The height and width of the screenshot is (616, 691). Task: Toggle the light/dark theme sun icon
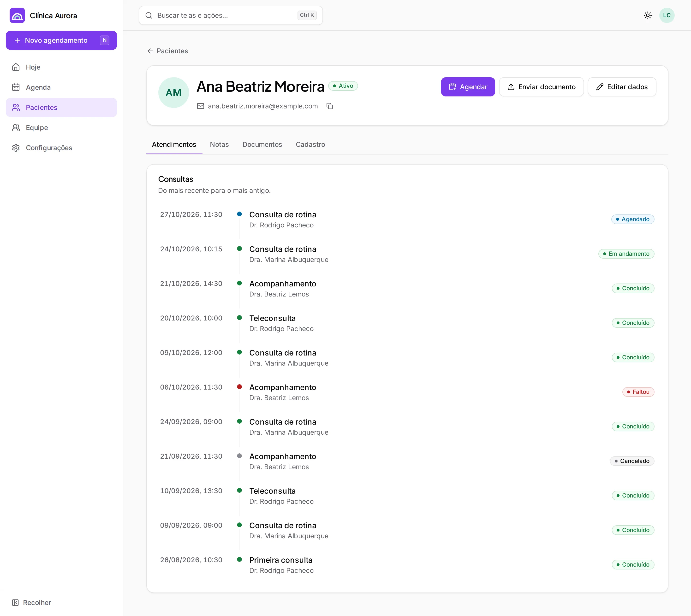[647, 15]
